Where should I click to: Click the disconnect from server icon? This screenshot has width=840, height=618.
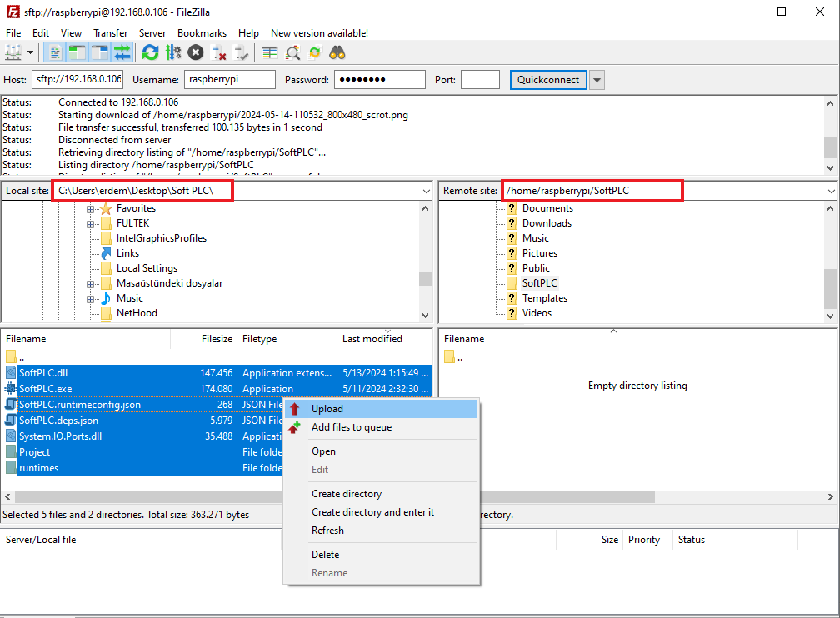click(x=219, y=53)
